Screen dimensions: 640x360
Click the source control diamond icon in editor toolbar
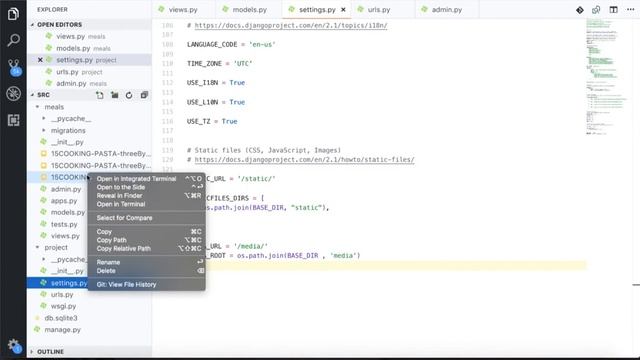pyautogui.click(x=580, y=10)
